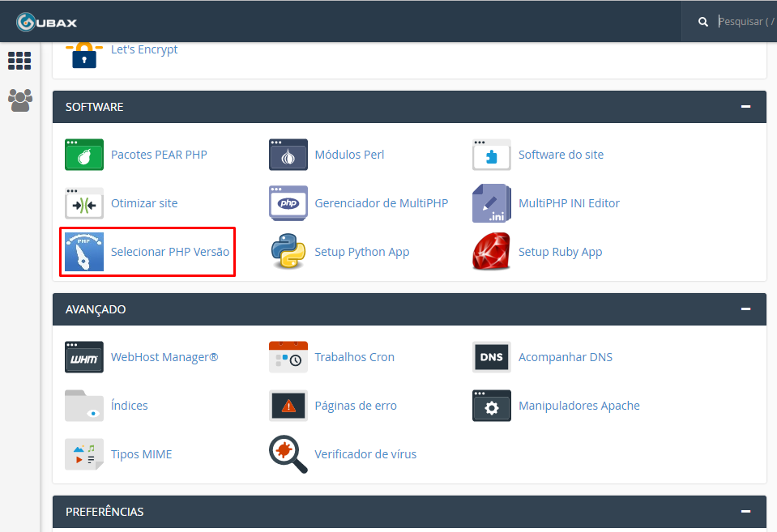
Task: Click the Módulos Perl onion icon
Action: [288, 155]
